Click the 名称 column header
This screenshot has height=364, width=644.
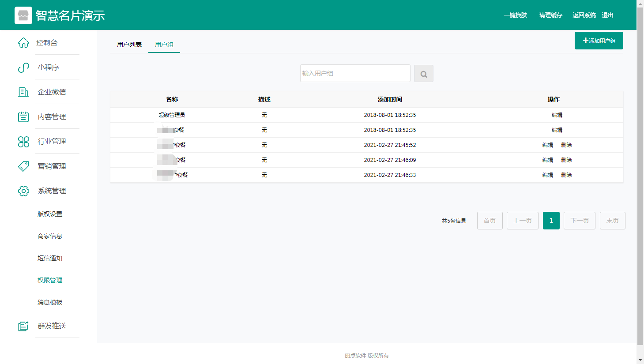point(172,100)
